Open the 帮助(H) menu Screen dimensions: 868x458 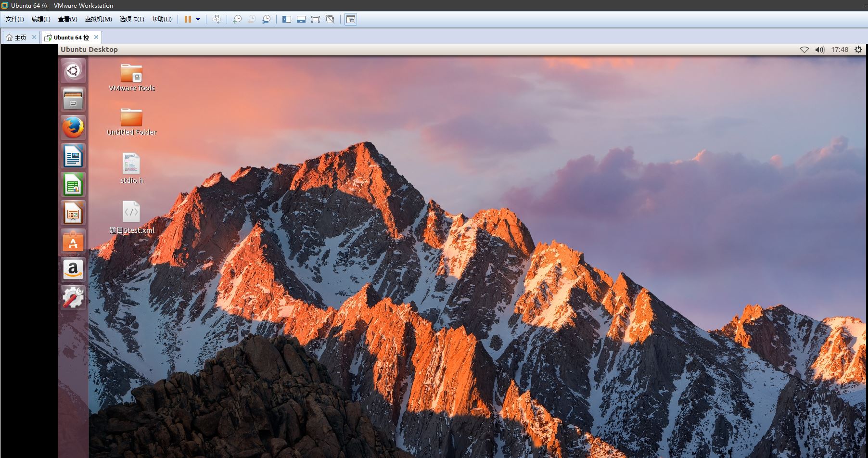[162, 19]
